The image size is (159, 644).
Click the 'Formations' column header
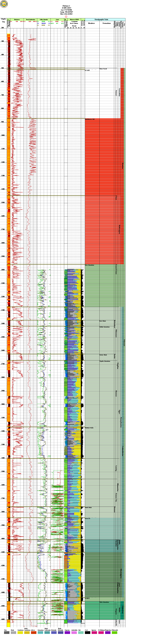coord(107,23)
